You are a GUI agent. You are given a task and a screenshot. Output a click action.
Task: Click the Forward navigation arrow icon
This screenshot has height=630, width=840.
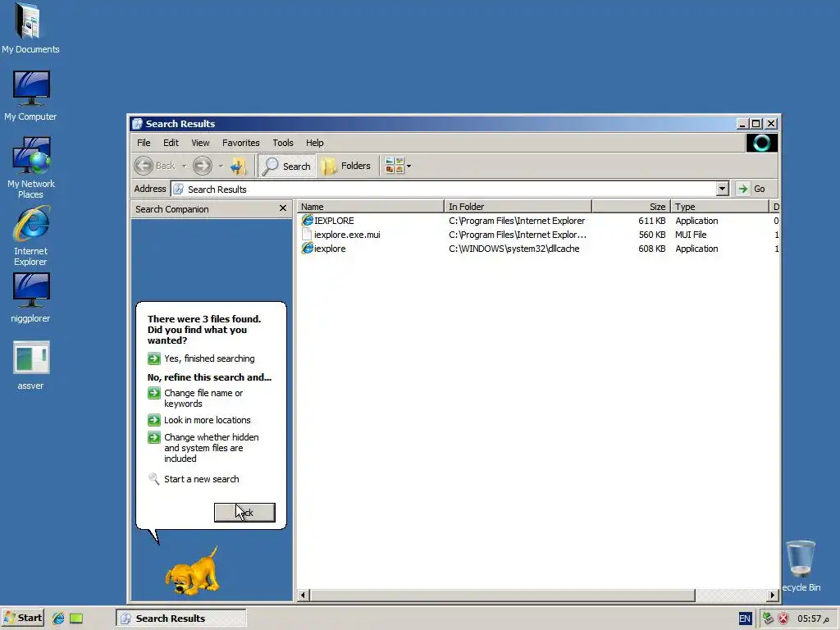[x=203, y=166]
